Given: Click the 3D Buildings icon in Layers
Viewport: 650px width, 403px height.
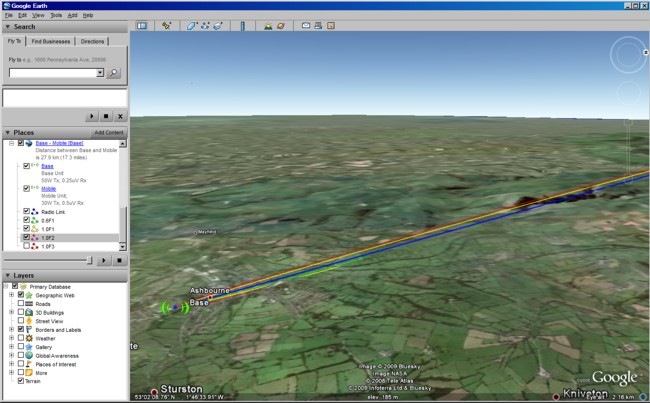Looking at the screenshot, I should [x=29, y=313].
